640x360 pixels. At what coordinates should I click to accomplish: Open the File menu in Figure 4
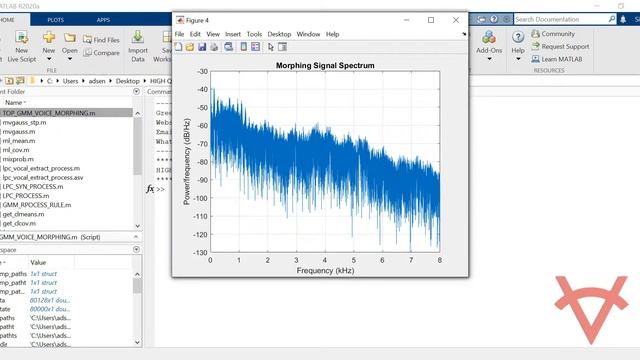point(179,34)
